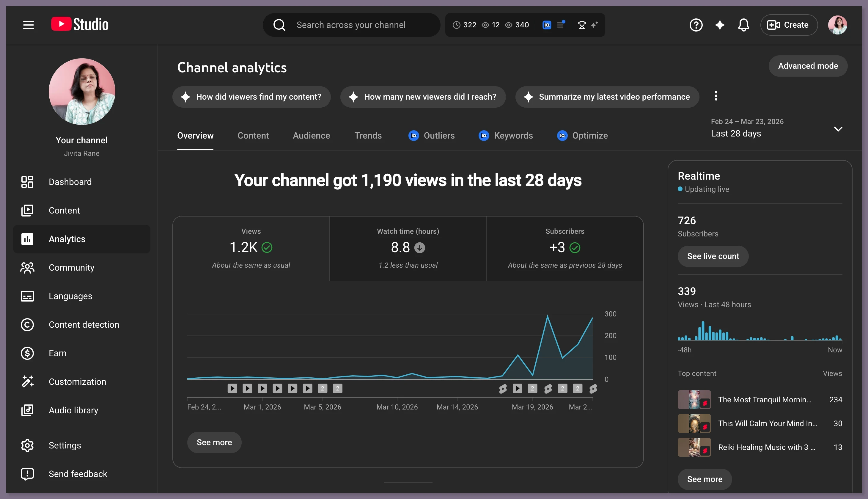Click the vidIQ trophy icon
Image resolution: width=868 pixels, height=499 pixels.
click(x=582, y=25)
